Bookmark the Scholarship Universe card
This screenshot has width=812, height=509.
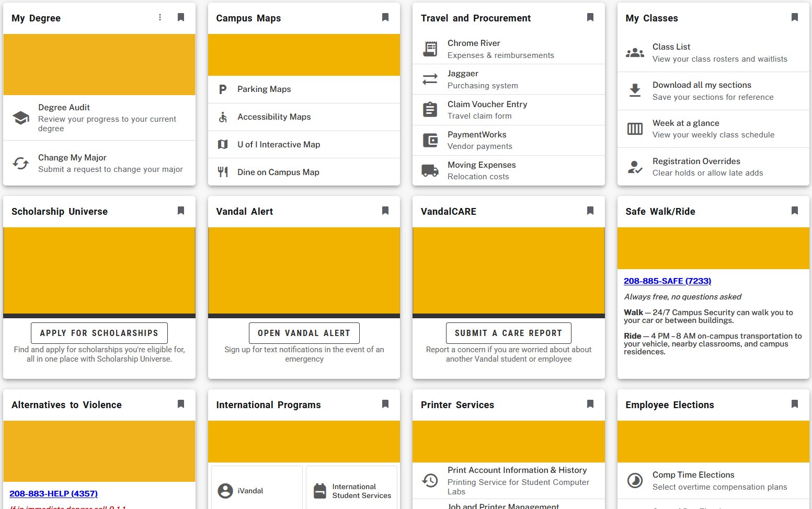click(x=181, y=211)
